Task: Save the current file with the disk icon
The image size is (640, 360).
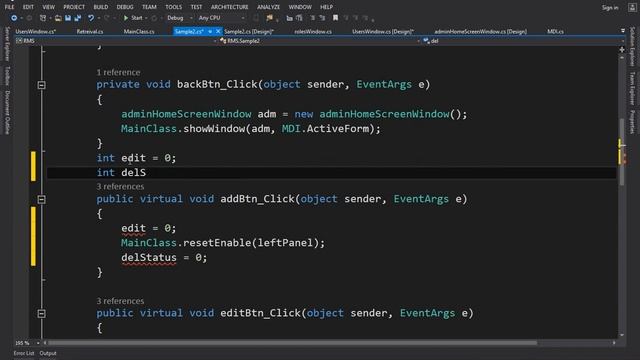Action: tap(68, 18)
